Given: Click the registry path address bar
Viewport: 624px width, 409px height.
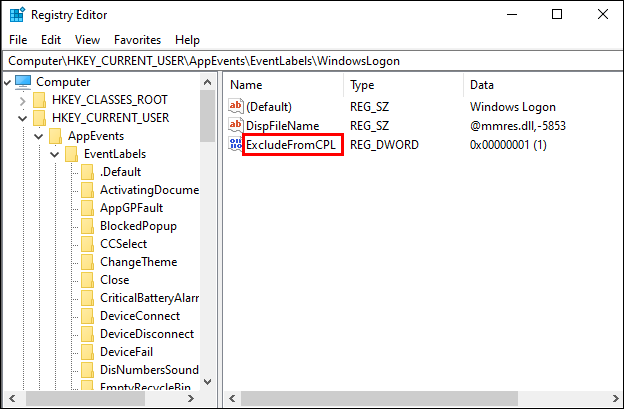Looking at the screenshot, I should coord(312,61).
